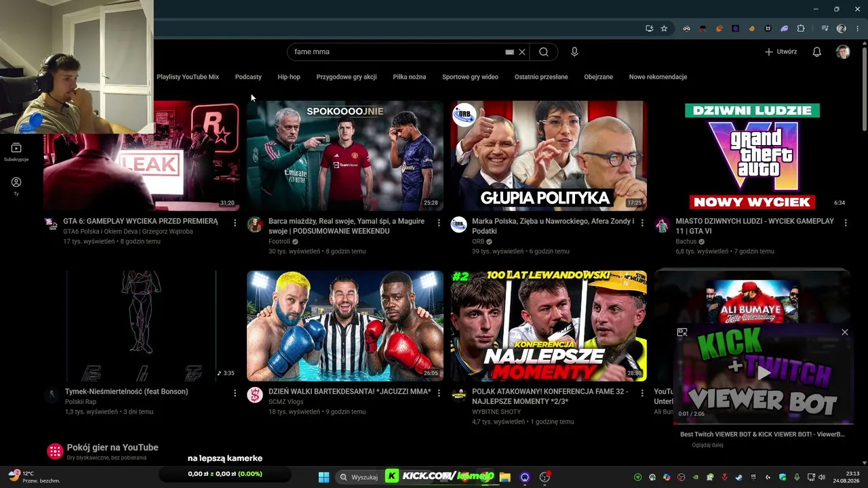The width and height of the screenshot is (868, 488).
Task: Open "Barca miażdży, Real swoje" video title
Action: coord(347,226)
